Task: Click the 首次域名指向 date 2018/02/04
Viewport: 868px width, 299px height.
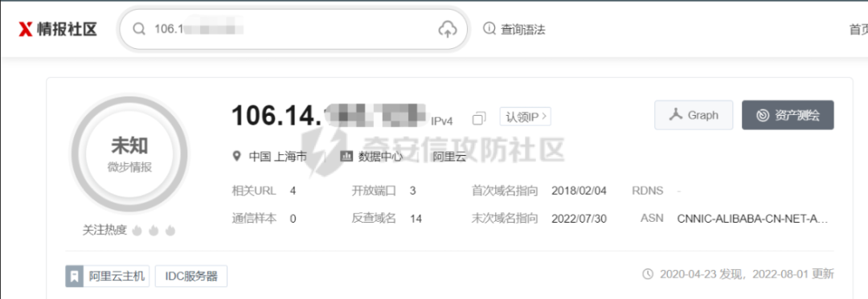Action: 579,191
